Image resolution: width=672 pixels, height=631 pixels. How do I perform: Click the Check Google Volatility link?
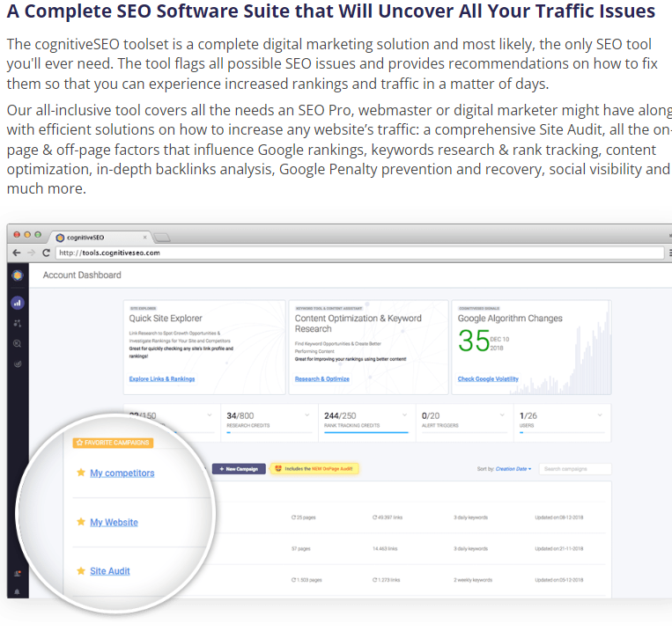[488, 379]
